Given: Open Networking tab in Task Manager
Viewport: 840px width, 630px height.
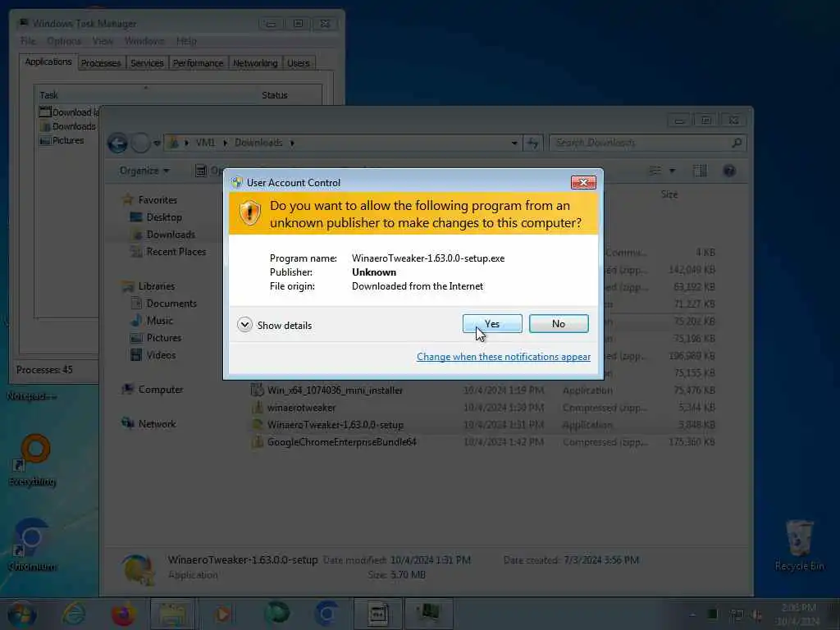Looking at the screenshot, I should coord(255,63).
